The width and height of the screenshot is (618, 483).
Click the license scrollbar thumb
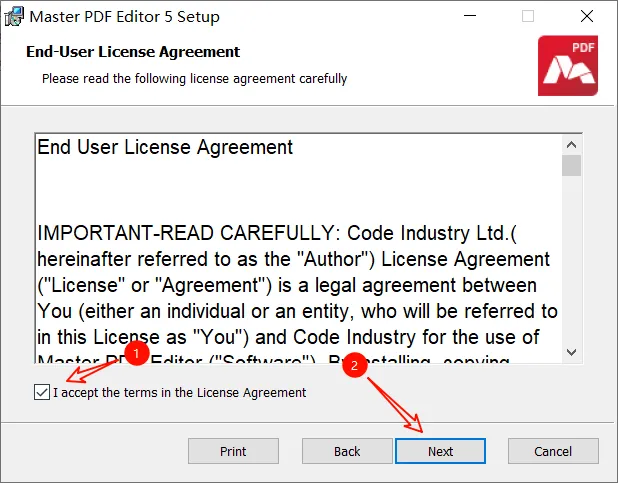tap(571, 166)
